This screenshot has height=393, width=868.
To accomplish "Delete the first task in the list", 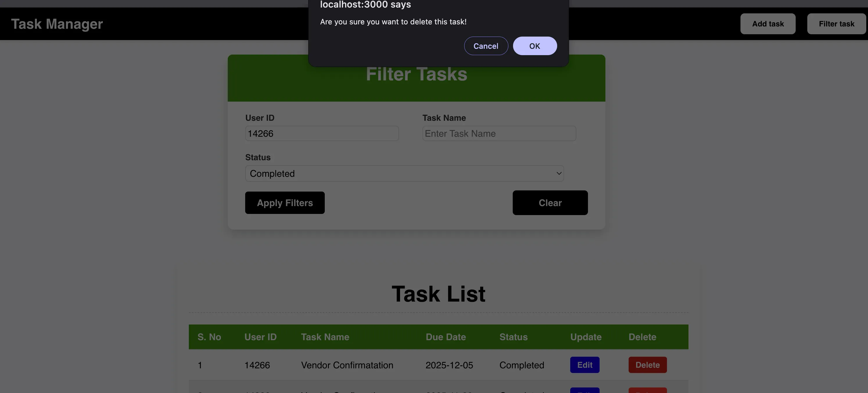I will coord(647,365).
